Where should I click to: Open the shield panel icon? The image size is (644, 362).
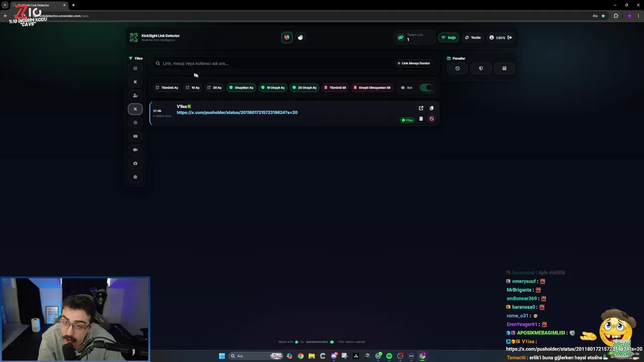480,68
